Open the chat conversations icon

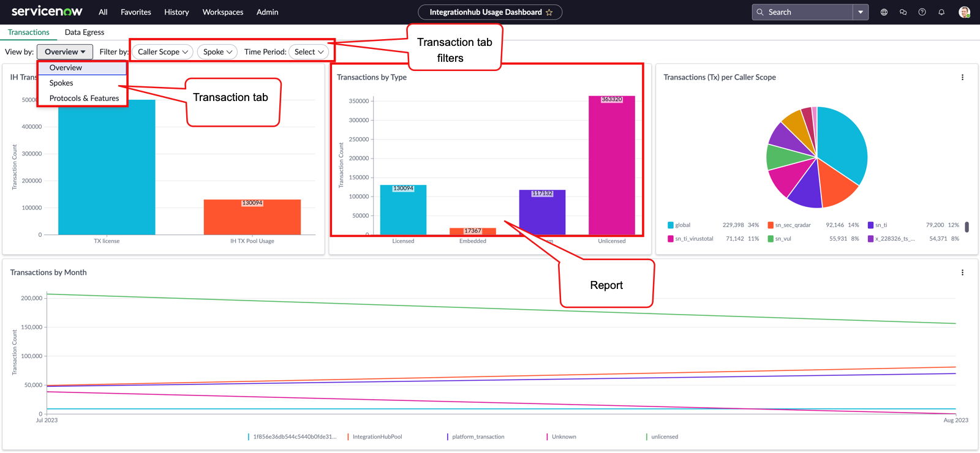pos(903,12)
